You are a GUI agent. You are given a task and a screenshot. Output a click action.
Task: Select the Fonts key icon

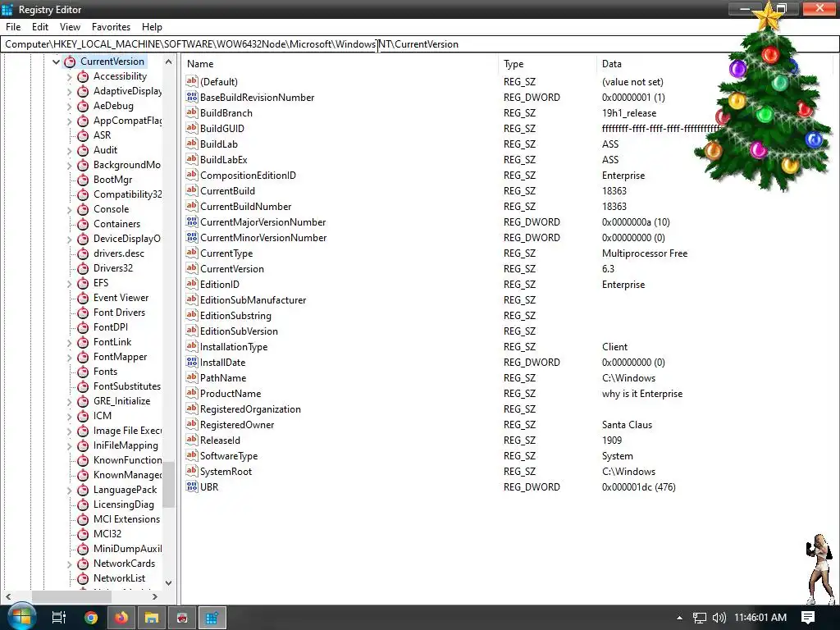pos(83,372)
